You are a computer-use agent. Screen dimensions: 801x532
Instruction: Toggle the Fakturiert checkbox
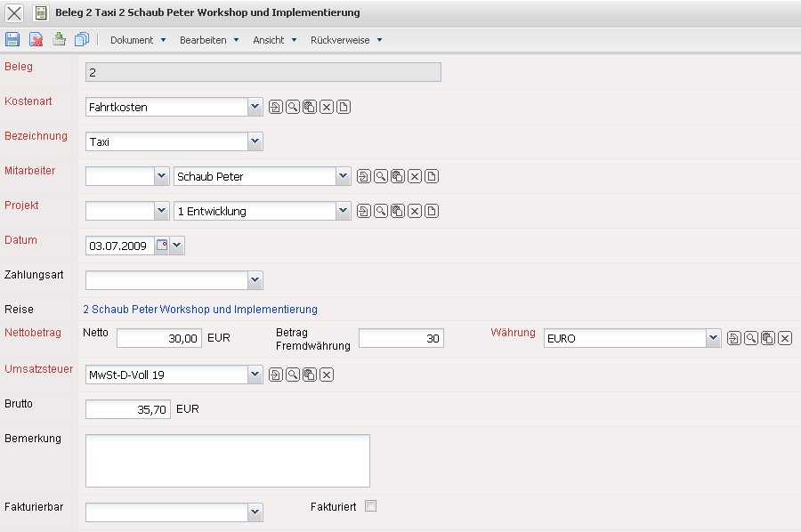(371, 506)
